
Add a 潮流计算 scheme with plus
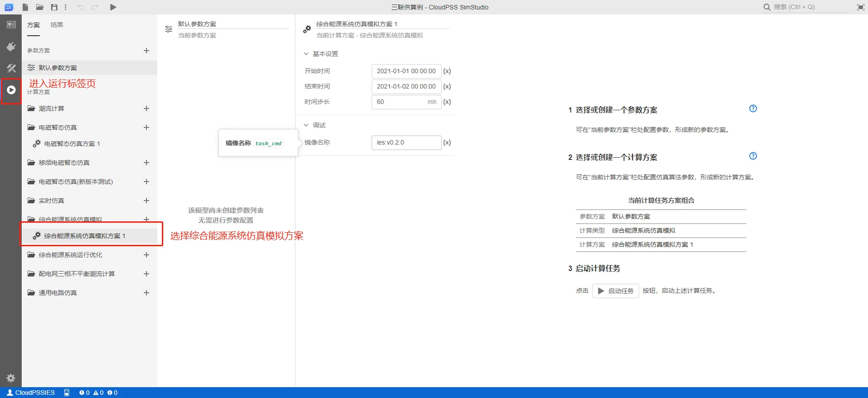point(146,108)
